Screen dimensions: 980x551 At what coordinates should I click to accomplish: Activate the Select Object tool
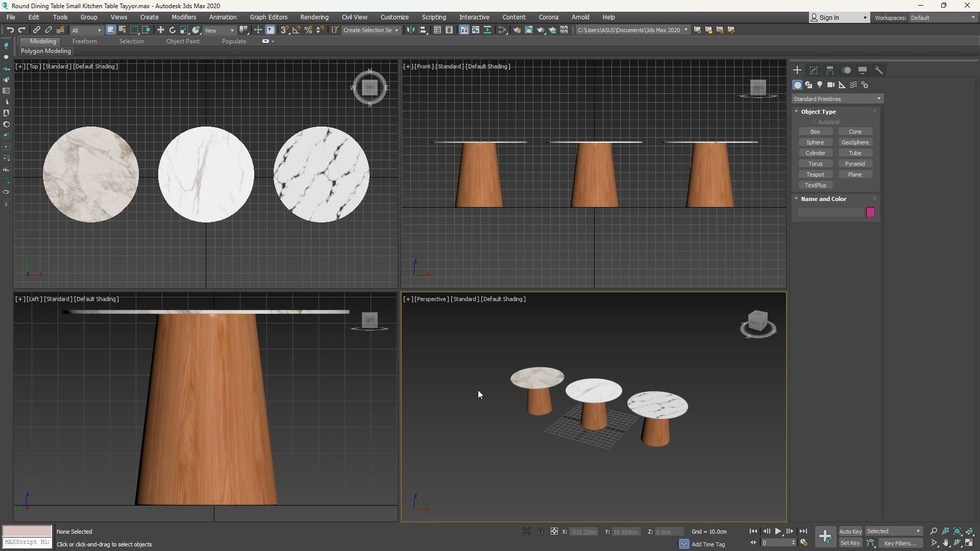coord(111,30)
